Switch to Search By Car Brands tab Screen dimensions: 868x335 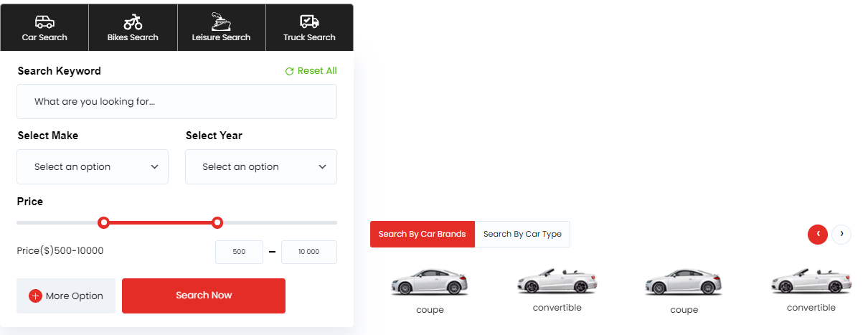pyautogui.click(x=422, y=234)
